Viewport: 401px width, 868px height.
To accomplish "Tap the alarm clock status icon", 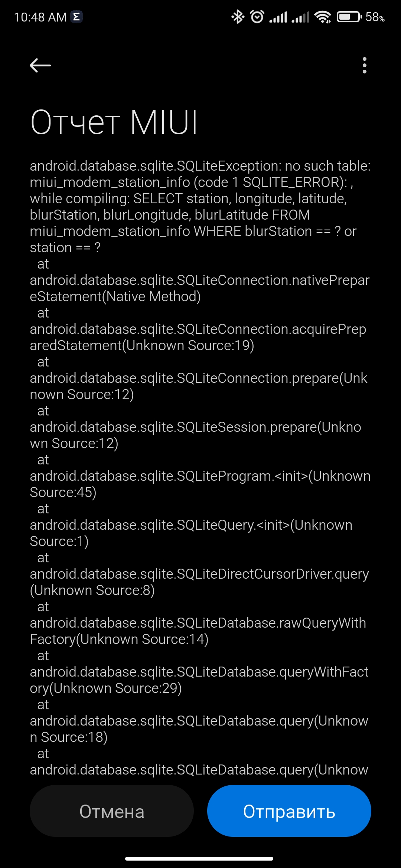I will (257, 17).
